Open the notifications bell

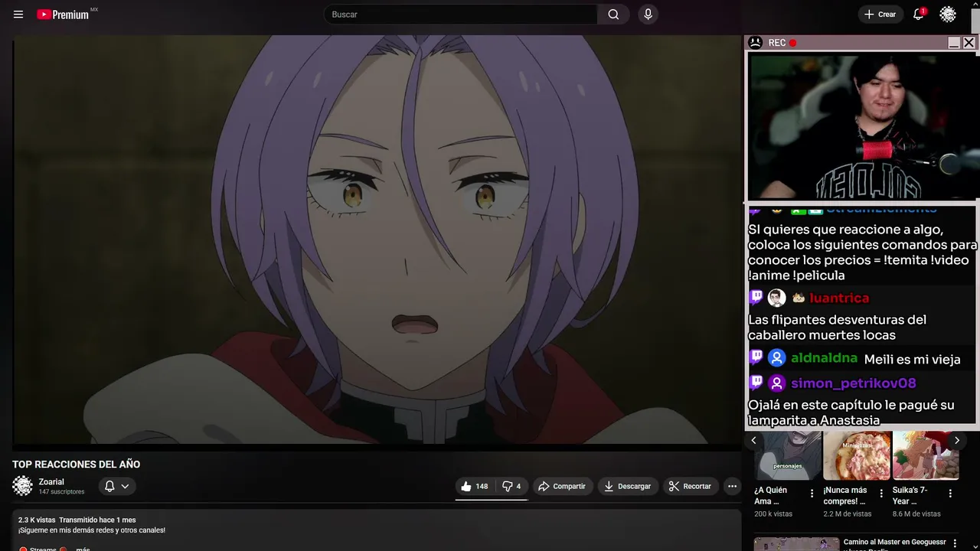919,15
